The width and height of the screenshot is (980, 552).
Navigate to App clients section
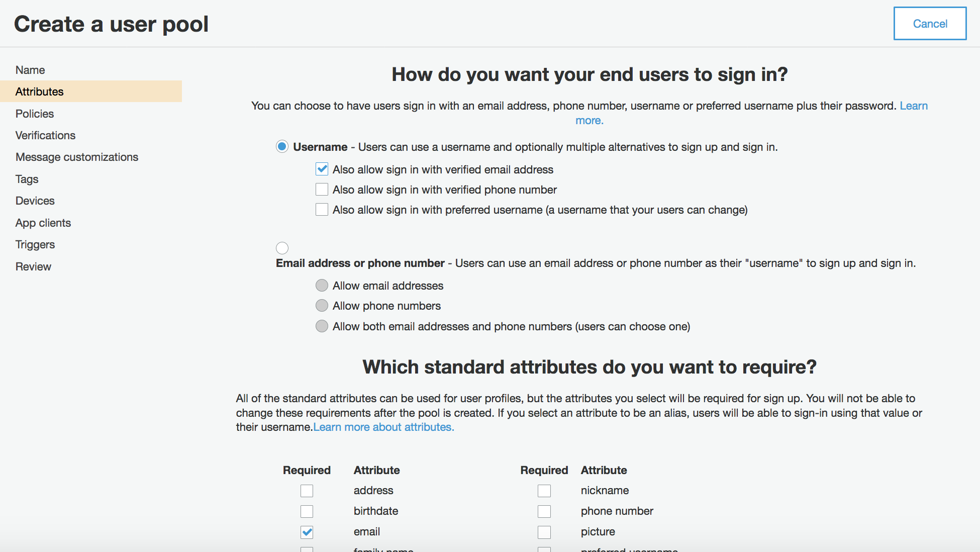pyautogui.click(x=43, y=223)
